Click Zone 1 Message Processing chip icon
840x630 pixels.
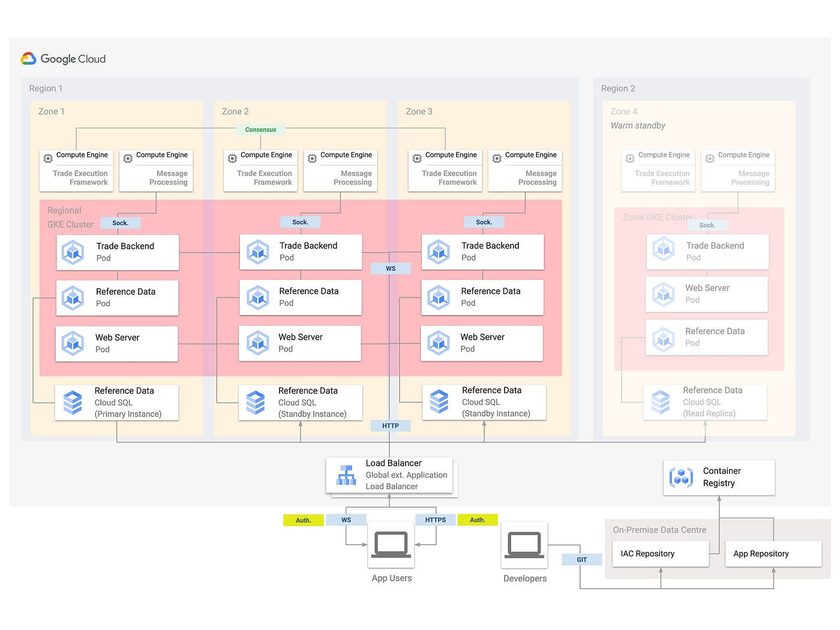pyautogui.click(x=128, y=158)
